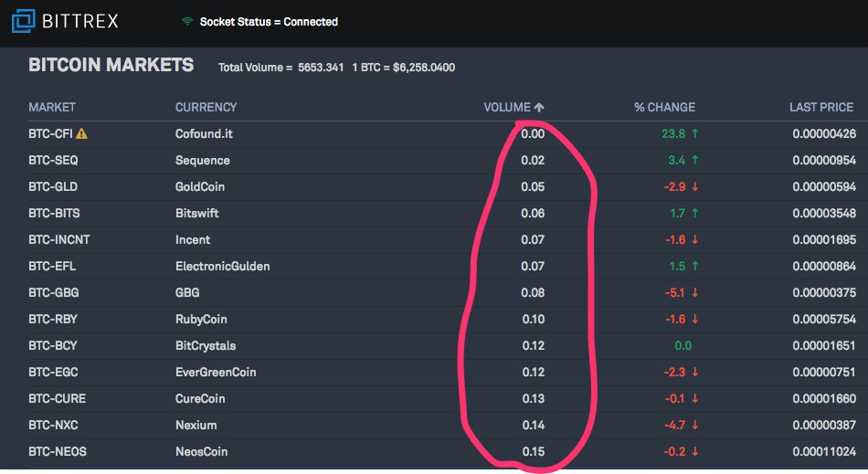The height and width of the screenshot is (474, 868).
Task: Select the BitCrystals currency name
Action: [x=206, y=346]
